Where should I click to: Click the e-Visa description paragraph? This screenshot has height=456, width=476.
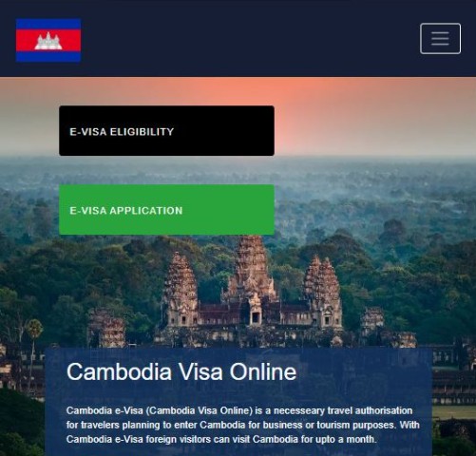[243, 425]
